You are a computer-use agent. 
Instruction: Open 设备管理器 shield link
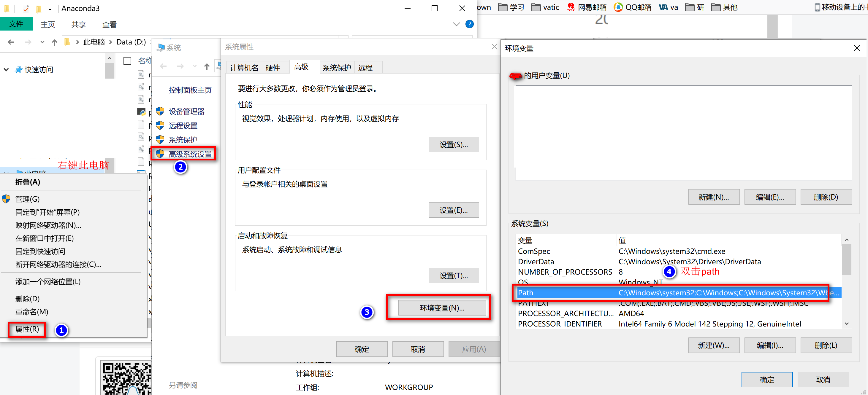(x=186, y=112)
